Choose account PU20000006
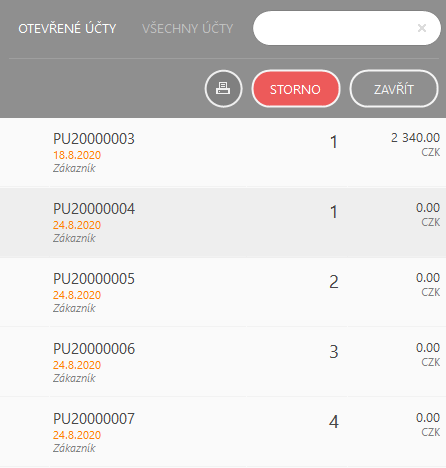 click(x=223, y=363)
